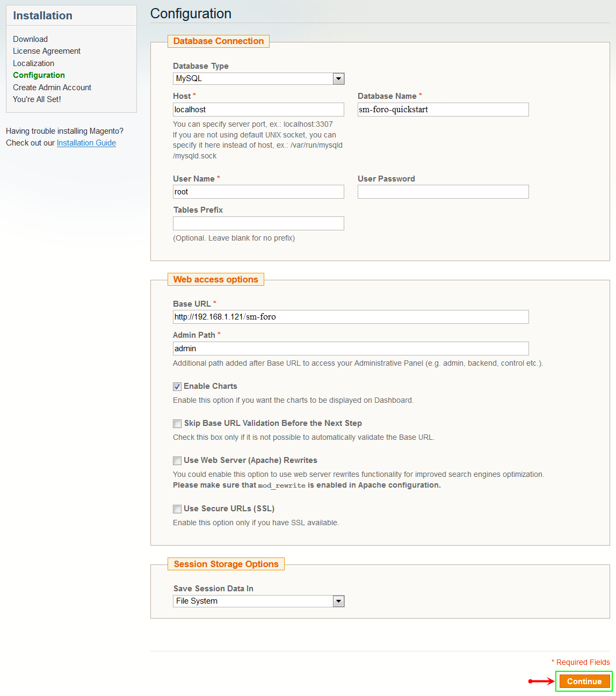
Task: Enable Use Web Server (Apache) Rewrites
Action: (177, 461)
